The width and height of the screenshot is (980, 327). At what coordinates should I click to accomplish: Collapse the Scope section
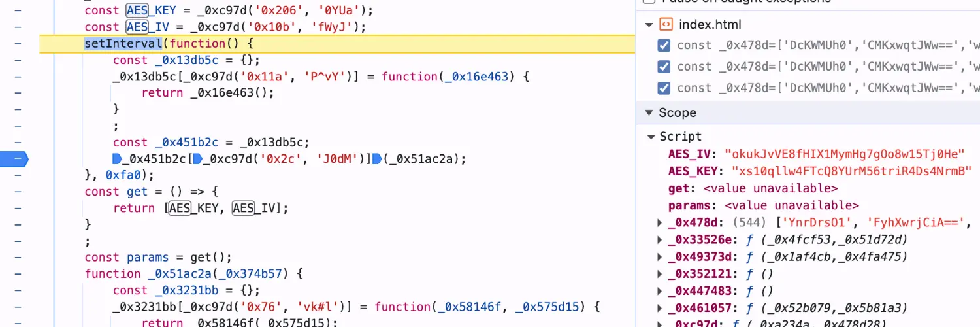[x=649, y=112]
